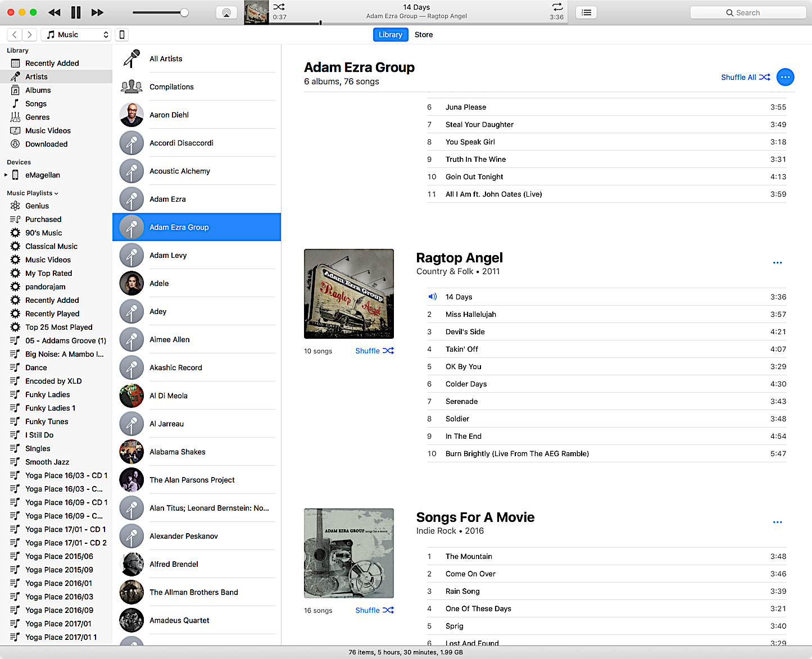
Task: Select All Artists in the artist list
Action: coord(197,58)
